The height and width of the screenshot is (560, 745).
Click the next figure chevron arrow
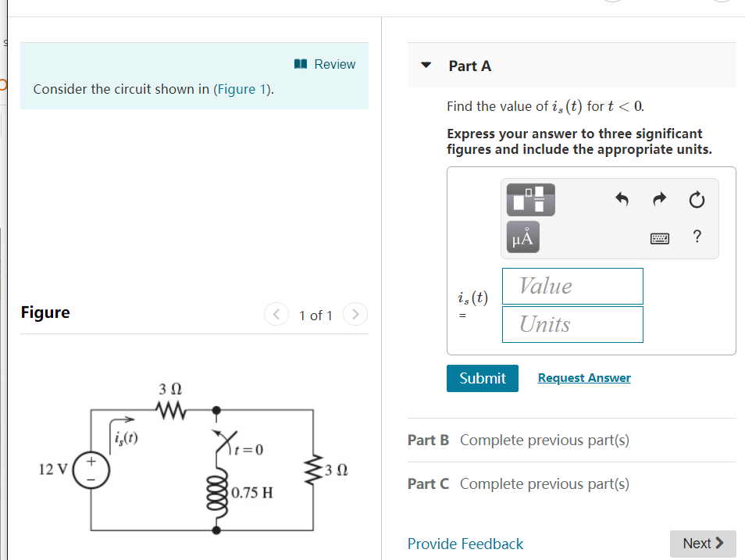(x=355, y=314)
